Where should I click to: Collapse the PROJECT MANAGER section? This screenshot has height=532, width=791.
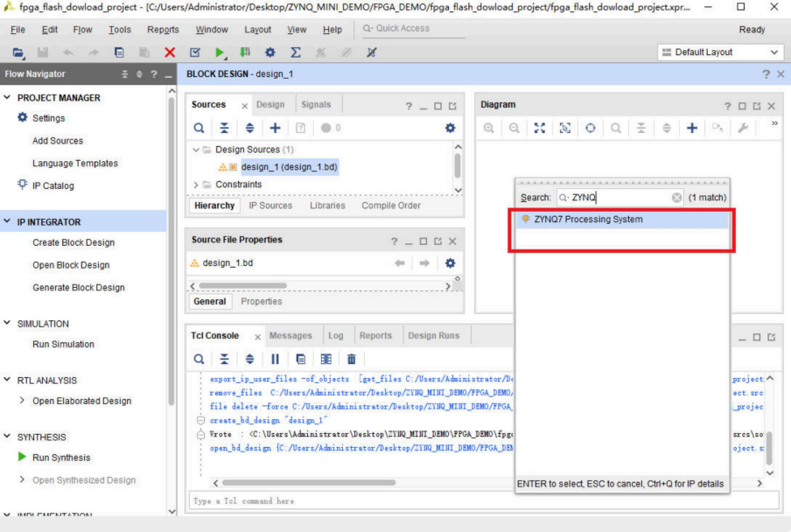[8, 98]
